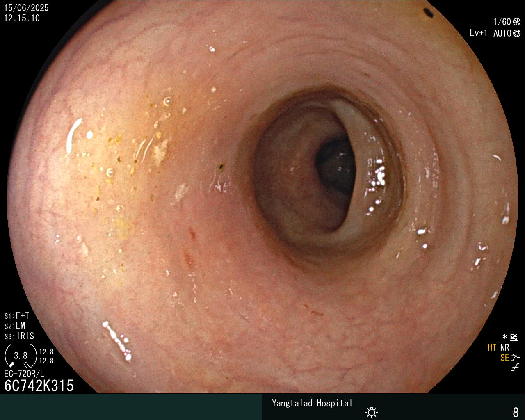Image resolution: width=525 pixels, height=420 pixels.
Task: Click the AUTO iris mode text
Action: pos(502,33)
